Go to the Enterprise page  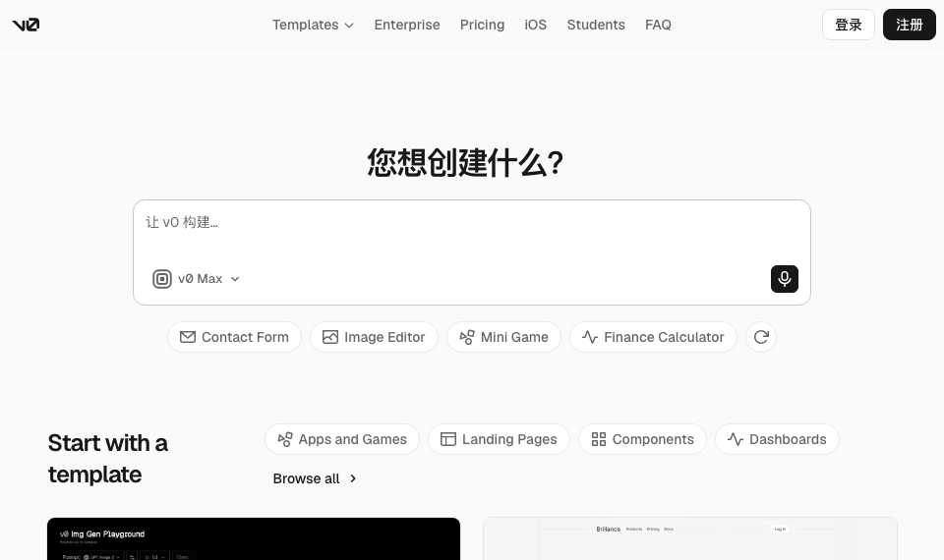[x=407, y=25]
